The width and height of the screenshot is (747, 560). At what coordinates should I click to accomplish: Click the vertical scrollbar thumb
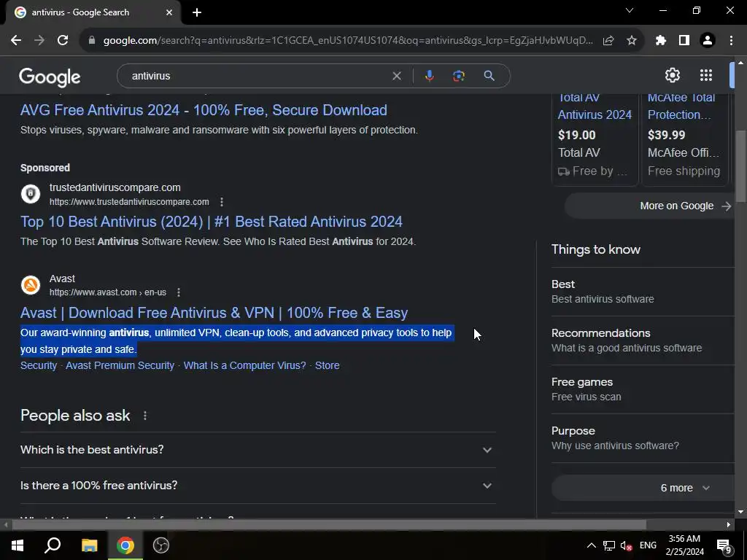740,167
